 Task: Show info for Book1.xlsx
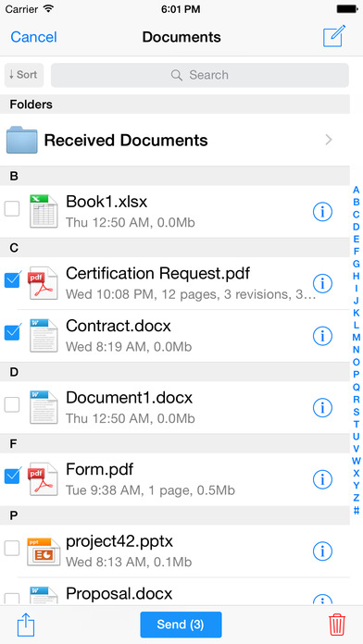coord(322,212)
